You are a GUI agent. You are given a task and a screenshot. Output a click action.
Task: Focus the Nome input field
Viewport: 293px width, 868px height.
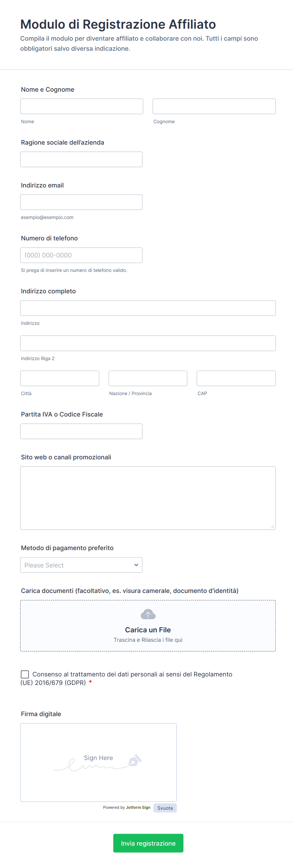tap(82, 106)
